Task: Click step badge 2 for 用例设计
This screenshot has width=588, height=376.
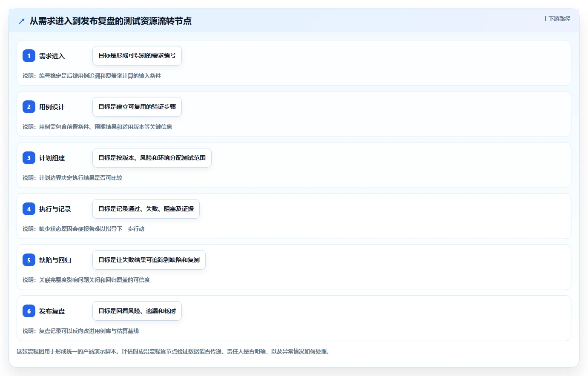Action: click(x=29, y=107)
